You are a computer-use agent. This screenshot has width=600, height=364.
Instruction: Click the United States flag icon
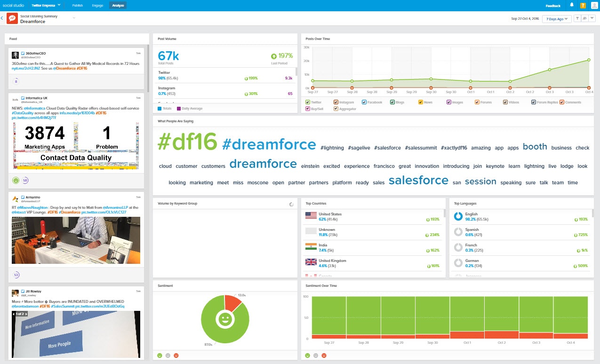tap(311, 215)
